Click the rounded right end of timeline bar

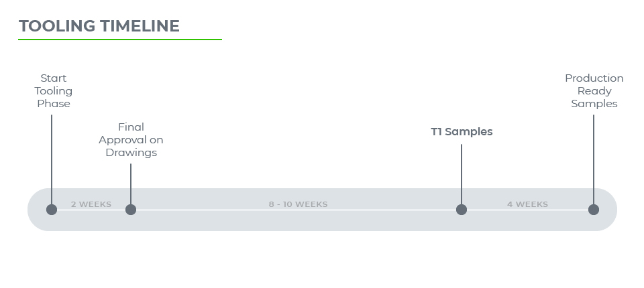coord(609,210)
